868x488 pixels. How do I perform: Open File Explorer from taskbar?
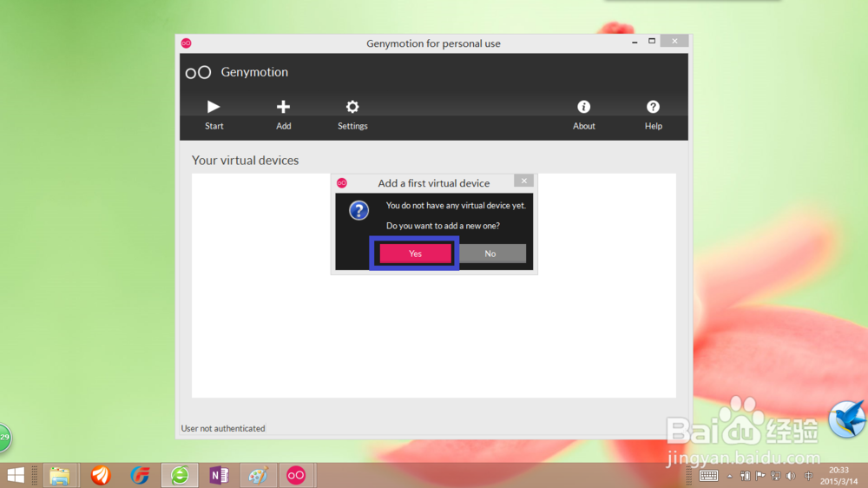(59, 475)
